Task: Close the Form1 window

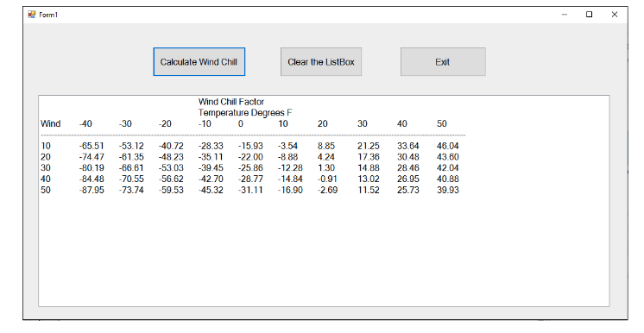Action: (615, 15)
